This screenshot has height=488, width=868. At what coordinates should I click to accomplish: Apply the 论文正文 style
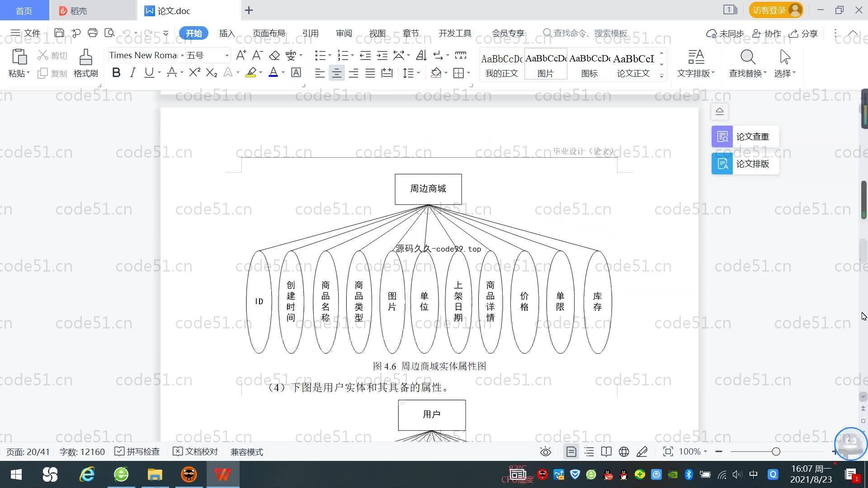pos(633,65)
